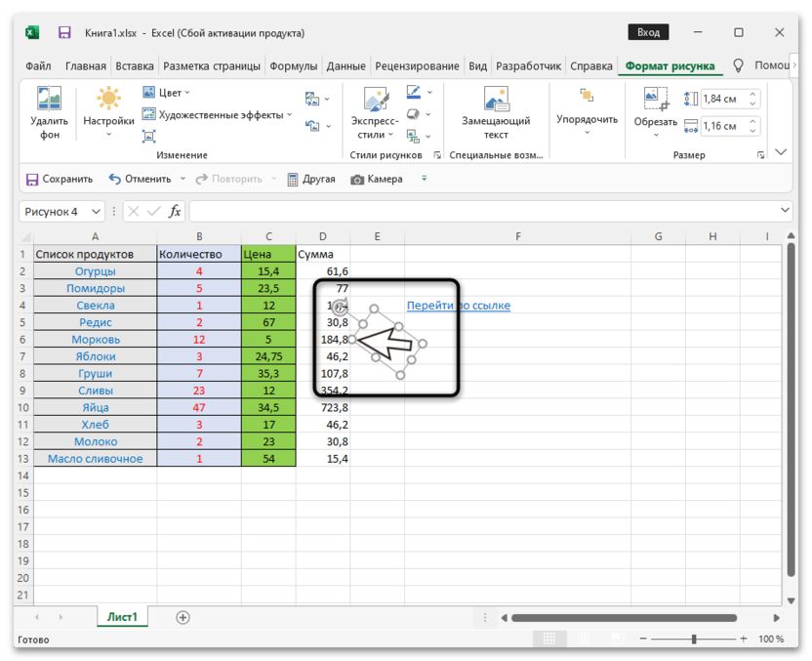Switch to Page Layout view in status bar

tap(580, 640)
